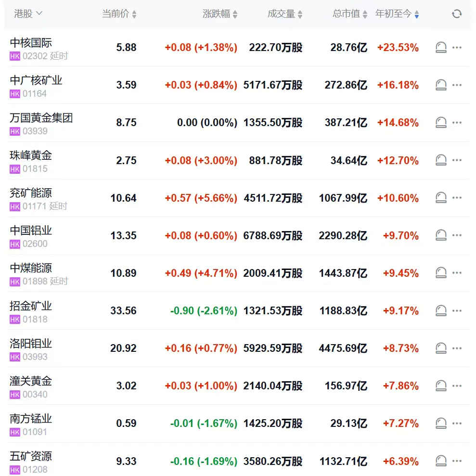Open stock 中广核矿业
Image resolution: width=476 pixels, height=476 pixels.
[x=36, y=80]
